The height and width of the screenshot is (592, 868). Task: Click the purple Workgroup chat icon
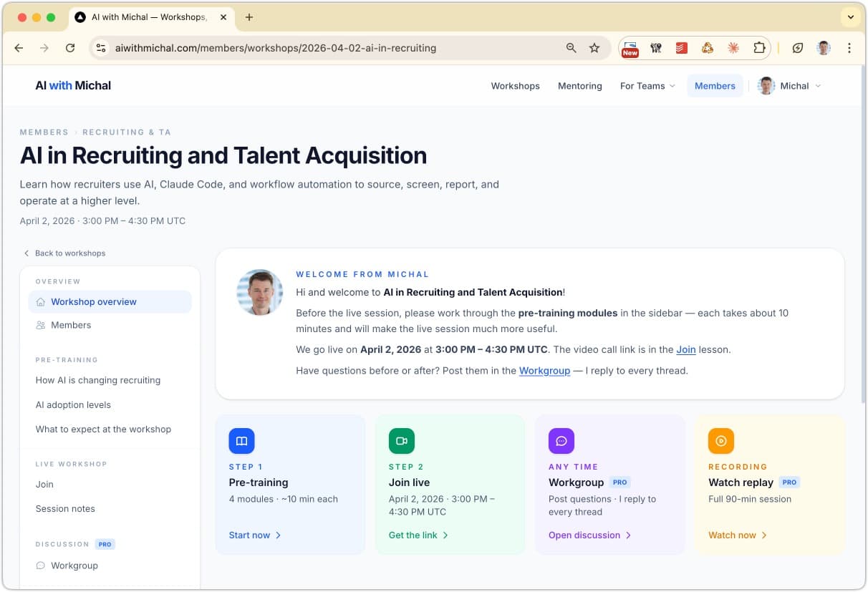[x=561, y=441]
